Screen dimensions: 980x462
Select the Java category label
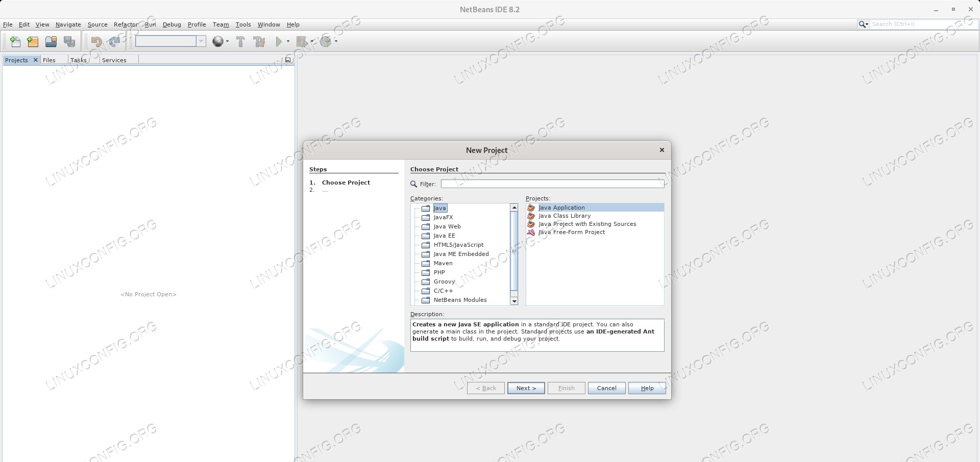coord(440,208)
